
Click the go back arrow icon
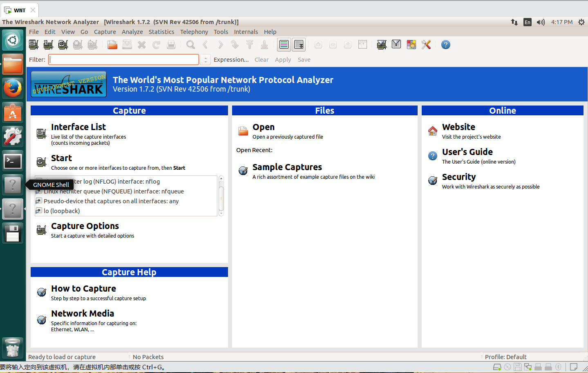(x=206, y=45)
